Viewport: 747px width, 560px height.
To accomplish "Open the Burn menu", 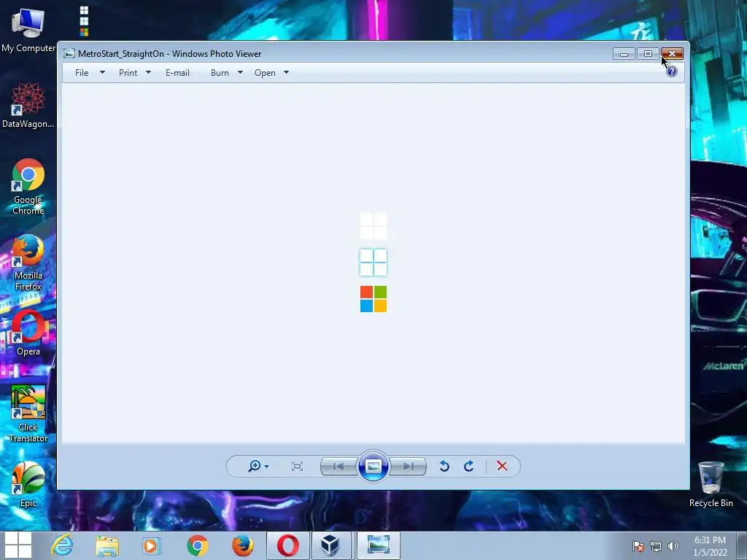I will click(x=220, y=73).
